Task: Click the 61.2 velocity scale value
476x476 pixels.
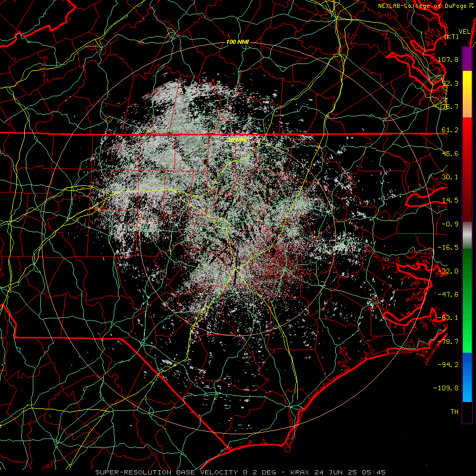Action: 450,130
